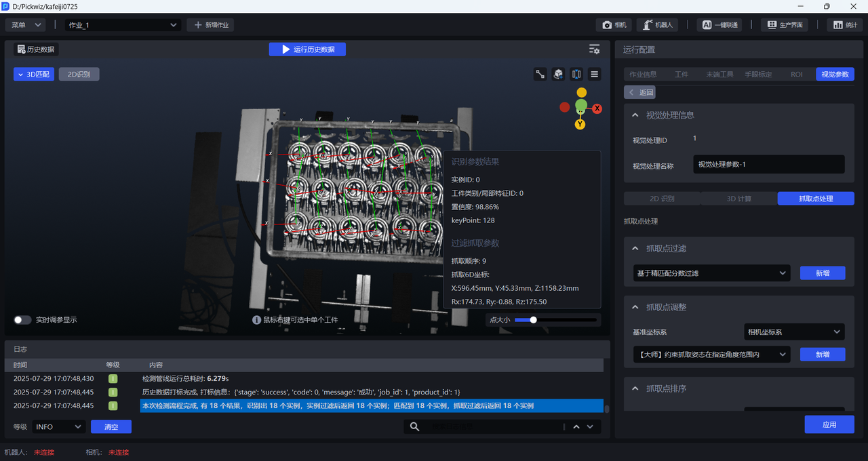Click the 应用 apply button
This screenshot has width=868, height=461.
click(829, 424)
